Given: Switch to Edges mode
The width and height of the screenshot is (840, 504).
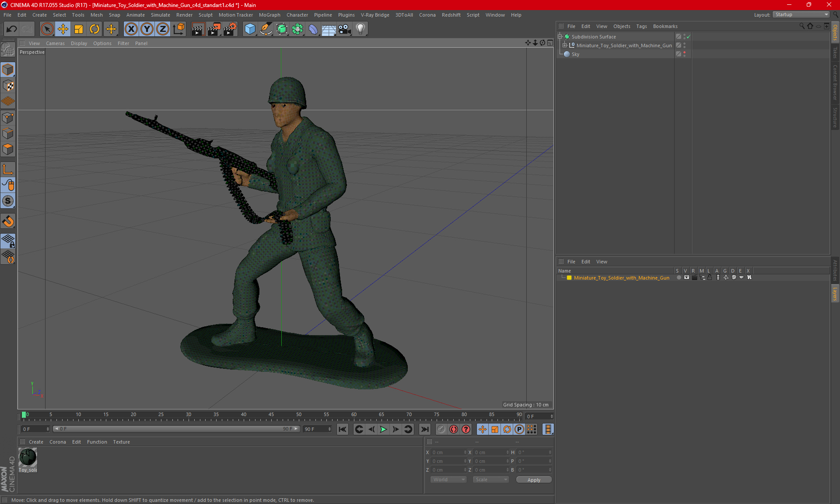Looking at the screenshot, I should coord(8,133).
